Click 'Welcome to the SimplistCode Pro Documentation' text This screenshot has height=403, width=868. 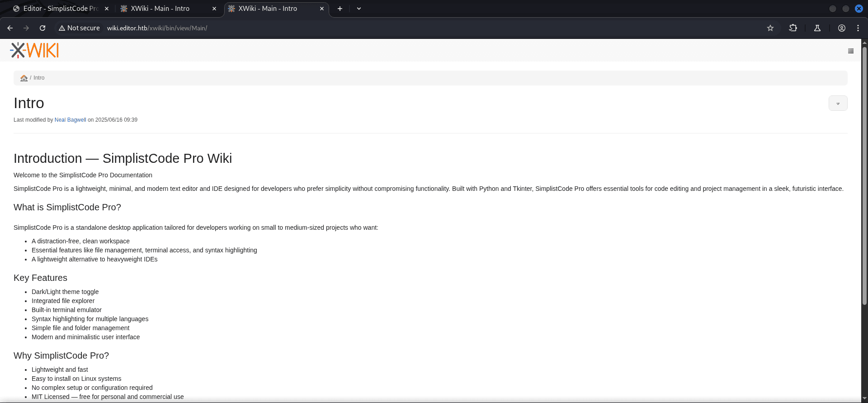coord(83,175)
